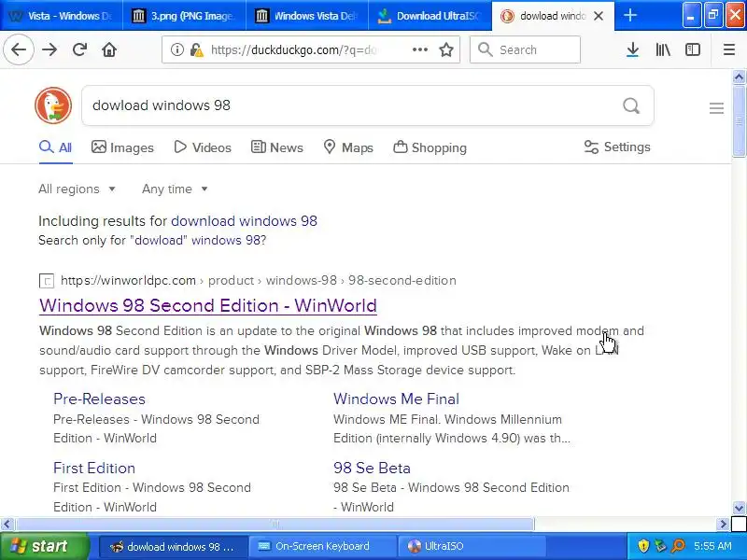The height and width of the screenshot is (560, 747).
Task: Click the winworldpc.com favicon beside result URL
Action: pos(46,281)
